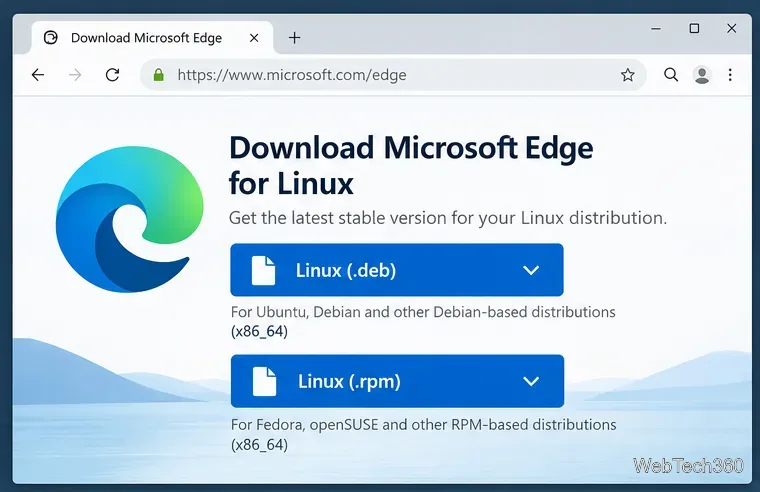Click the green padlock security icon

pyautogui.click(x=158, y=75)
